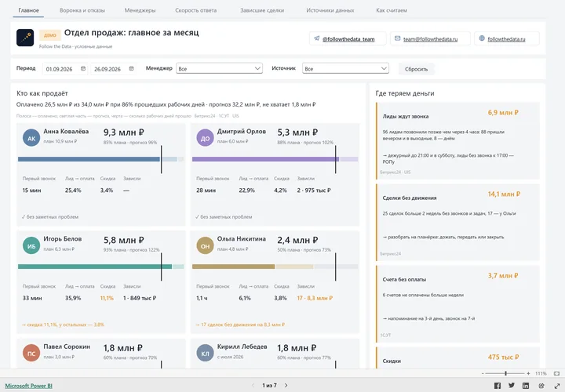Screen dimensions: 565x392
Task: Click the 6,9 млн ₽ loss amount
Action: [x=503, y=113]
